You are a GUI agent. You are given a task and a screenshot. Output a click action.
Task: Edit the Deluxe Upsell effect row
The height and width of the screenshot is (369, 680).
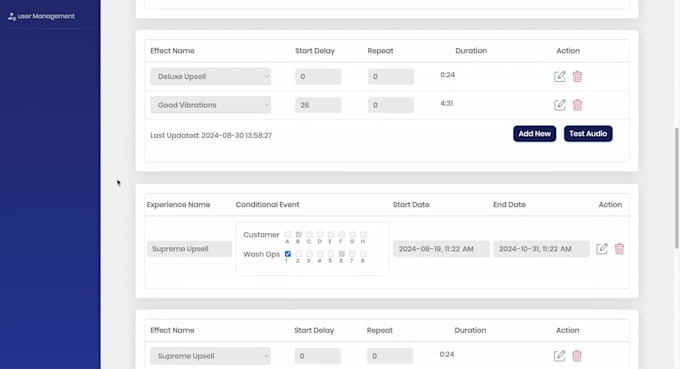[x=559, y=76]
